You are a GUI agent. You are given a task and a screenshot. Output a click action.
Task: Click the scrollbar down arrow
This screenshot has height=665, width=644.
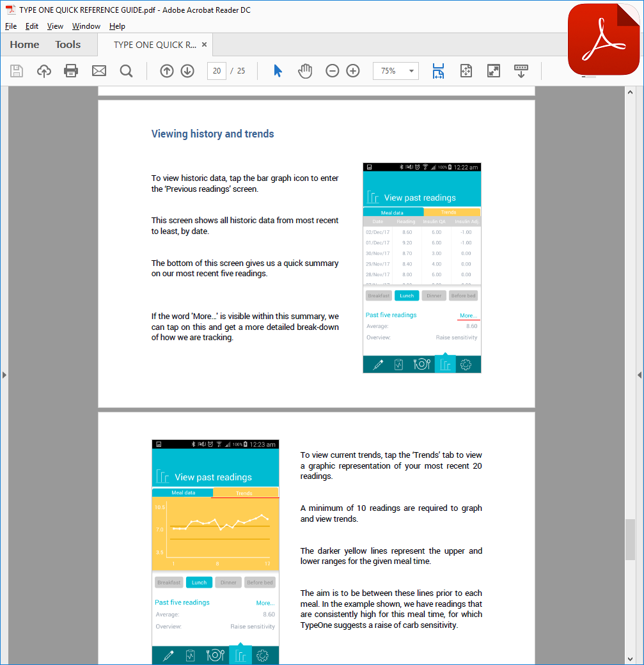tap(631, 659)
